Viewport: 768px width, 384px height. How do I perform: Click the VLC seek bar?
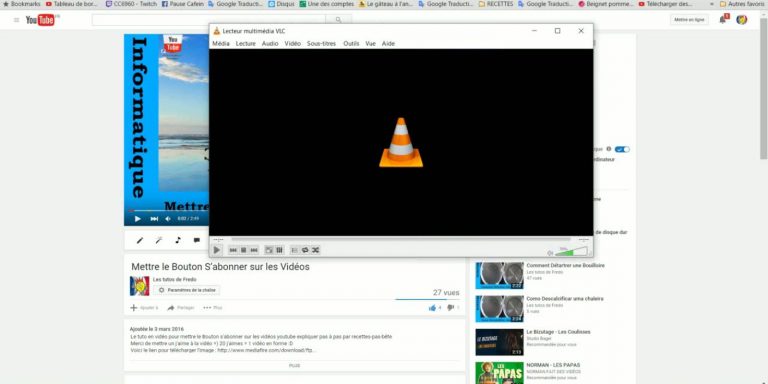[x=401, y=240]
